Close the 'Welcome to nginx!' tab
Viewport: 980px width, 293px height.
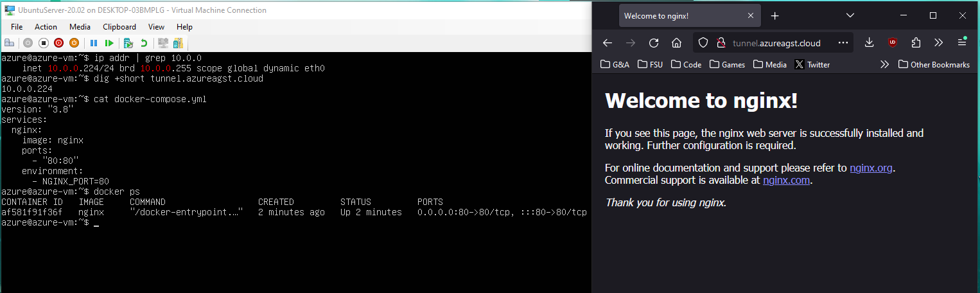tap(751, 15)
